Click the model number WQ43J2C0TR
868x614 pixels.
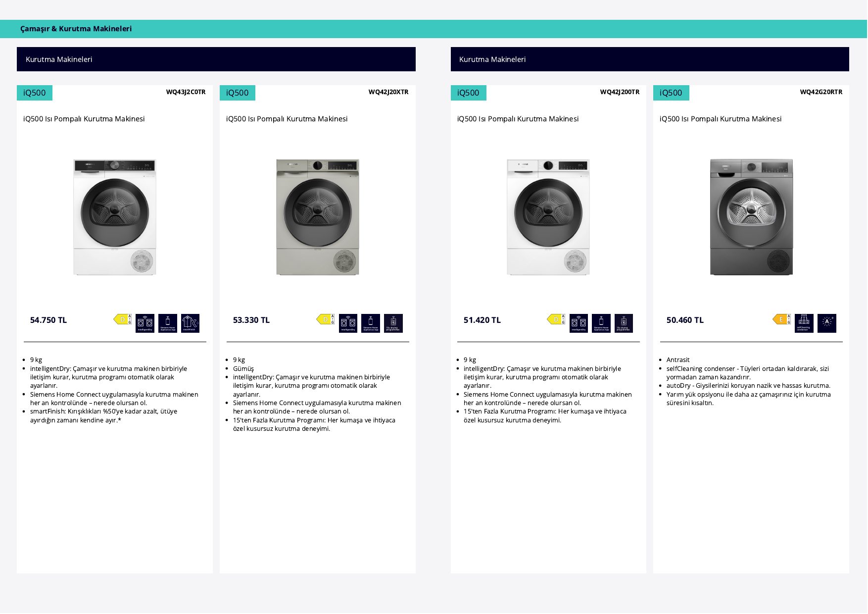click(186, 92)
